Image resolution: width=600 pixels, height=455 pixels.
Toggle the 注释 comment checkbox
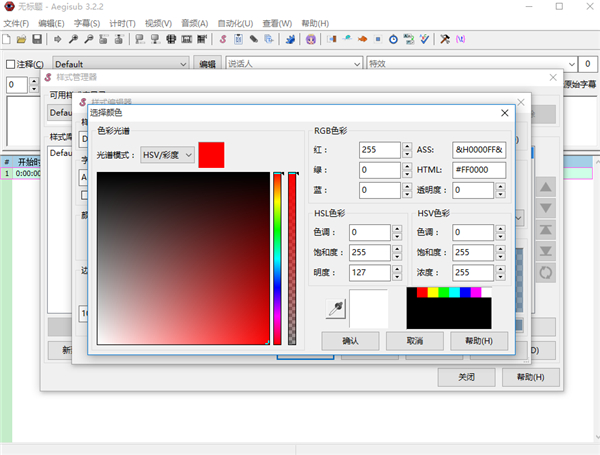pyautogui.click(x=11, y=64)
